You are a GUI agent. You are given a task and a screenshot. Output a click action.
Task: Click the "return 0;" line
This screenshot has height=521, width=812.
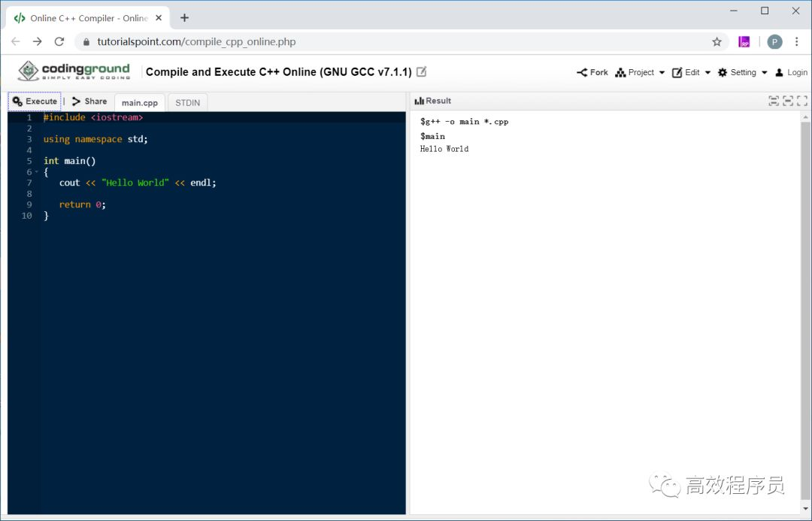point(83,204)
